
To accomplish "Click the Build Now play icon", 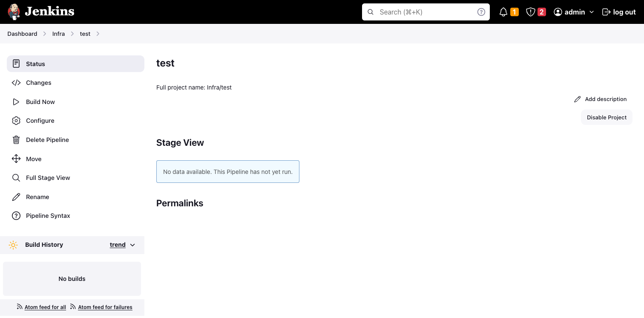I will (16, 102).
